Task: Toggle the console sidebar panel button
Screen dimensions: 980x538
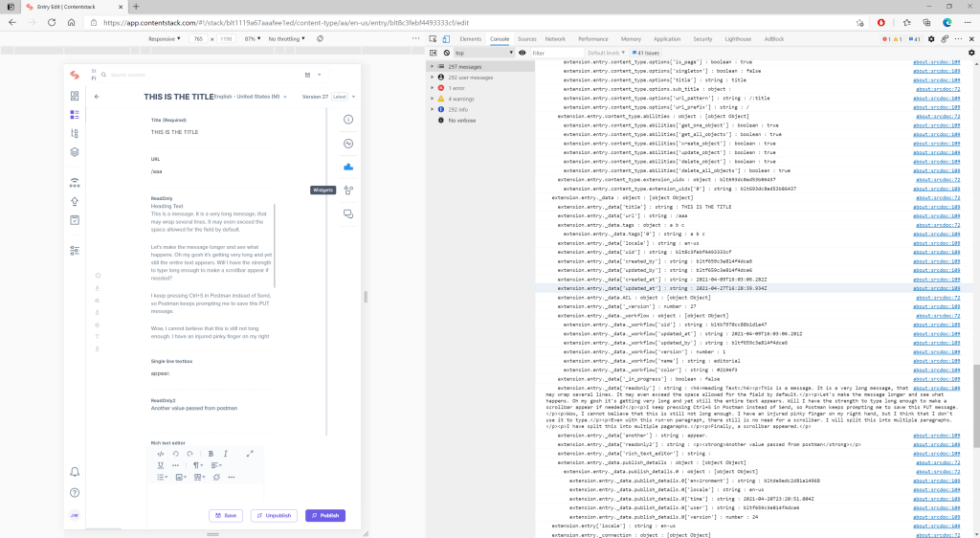Action: [434, 53]
